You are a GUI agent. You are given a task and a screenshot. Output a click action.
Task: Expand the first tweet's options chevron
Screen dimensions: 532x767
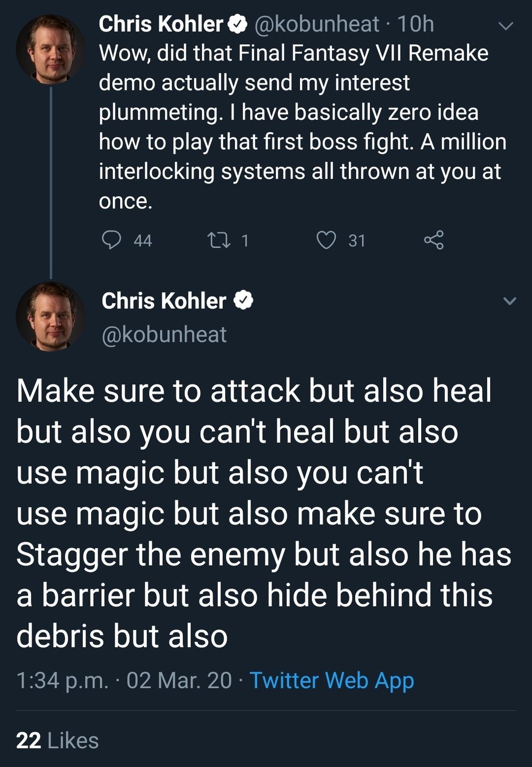point(506,26)
